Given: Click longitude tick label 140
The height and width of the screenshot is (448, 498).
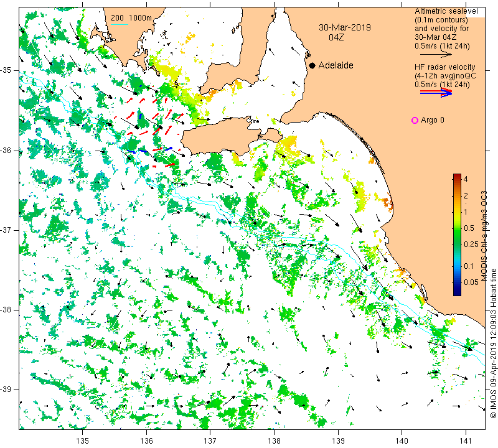Looking at the screenshot, I should point(402,441).
